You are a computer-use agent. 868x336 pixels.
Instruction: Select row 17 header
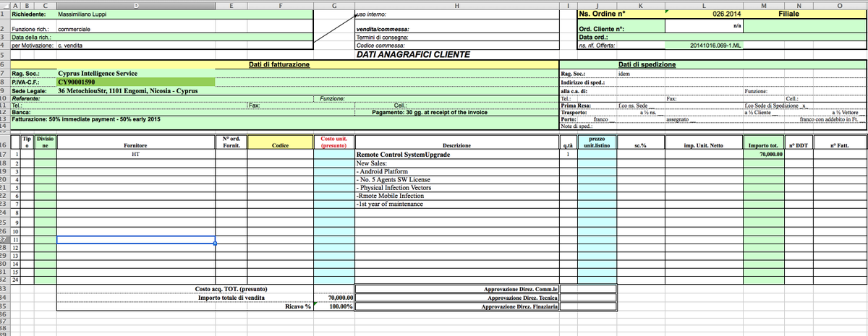click(x=4, y=155)
